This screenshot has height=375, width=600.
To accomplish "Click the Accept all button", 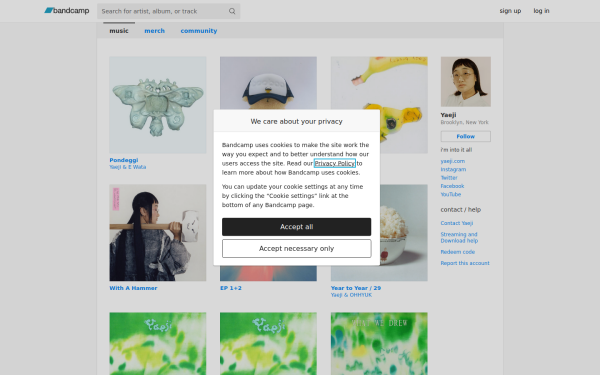I will click(x=297, y=227).
